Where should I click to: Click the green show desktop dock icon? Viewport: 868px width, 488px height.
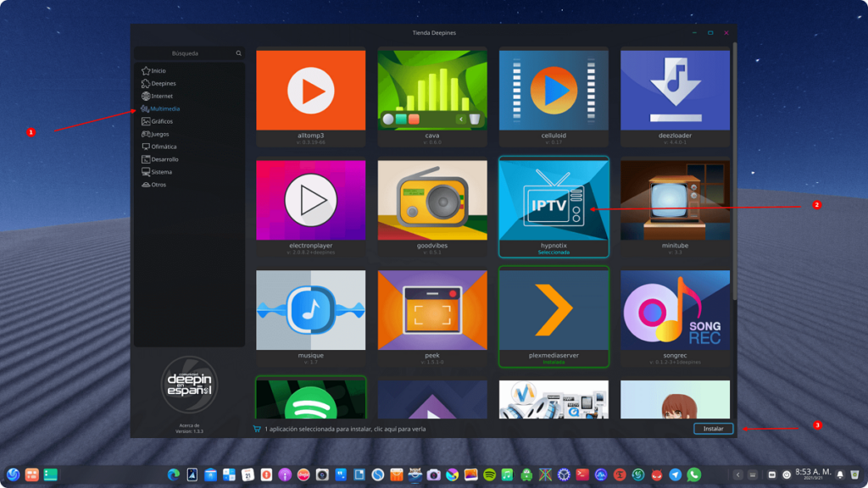(x=50, y=474)
